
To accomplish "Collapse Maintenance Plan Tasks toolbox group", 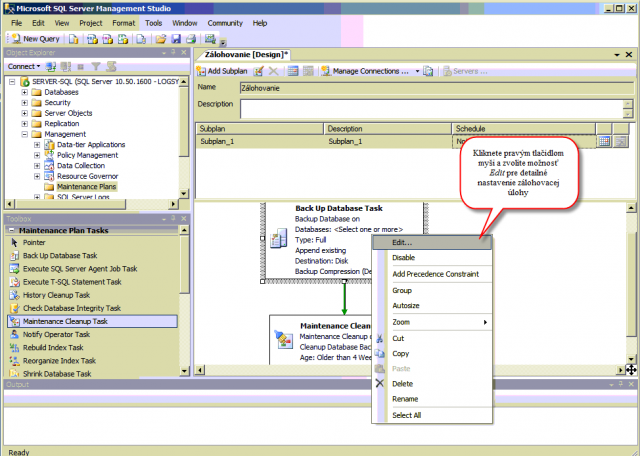I will [11, 231].
